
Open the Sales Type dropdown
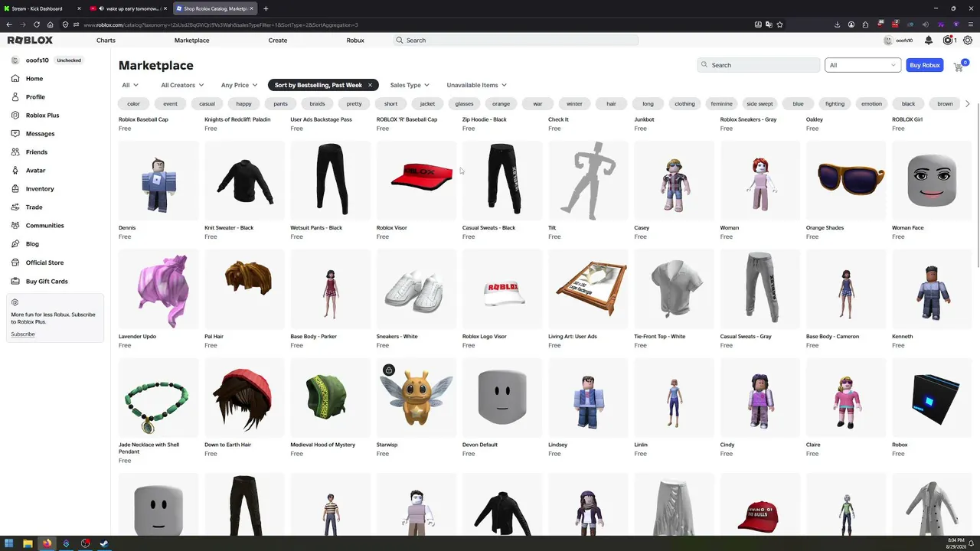[410, 85]
